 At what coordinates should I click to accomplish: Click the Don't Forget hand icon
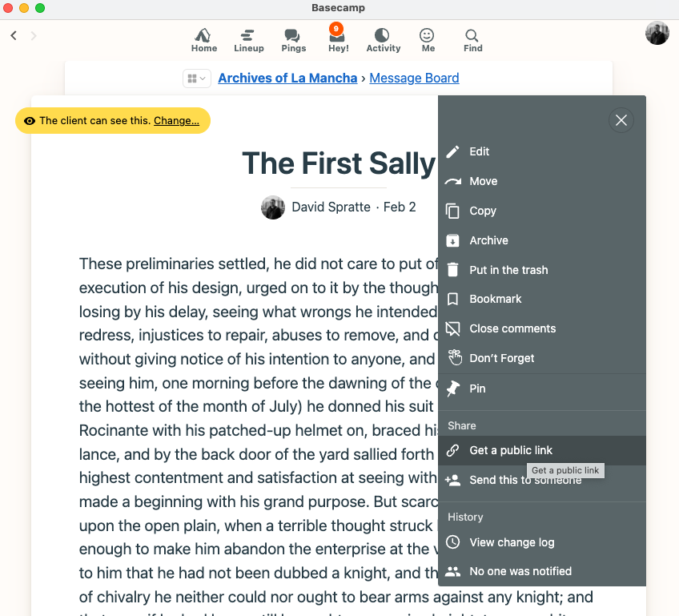[x=454, y=358]
